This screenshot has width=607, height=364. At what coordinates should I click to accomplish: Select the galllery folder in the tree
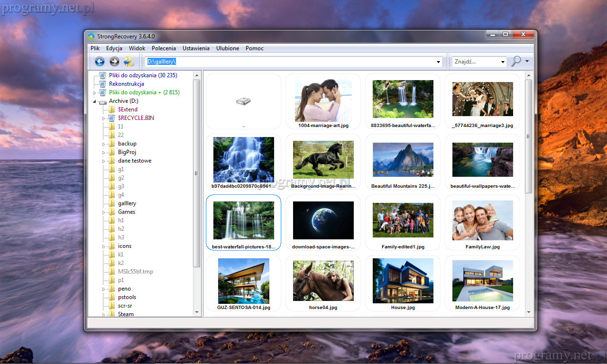pos(127,203)
